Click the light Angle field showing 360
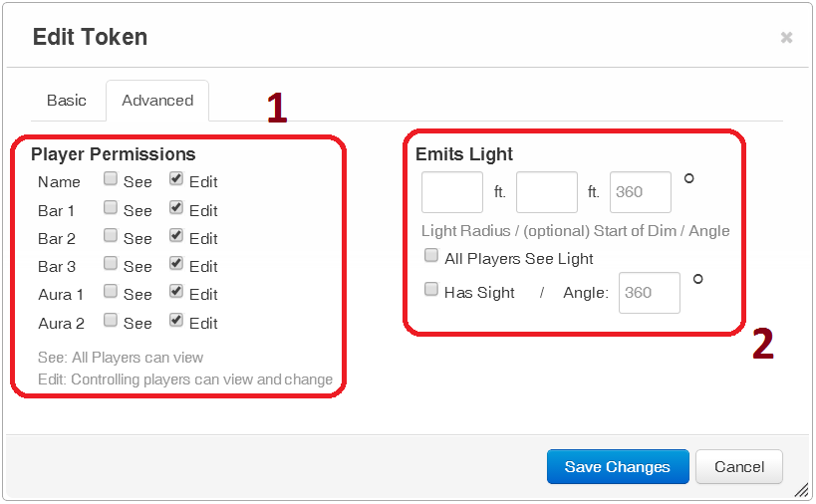Image resolution: width=816 pixels, height=504 pixels. pos(641,192)
